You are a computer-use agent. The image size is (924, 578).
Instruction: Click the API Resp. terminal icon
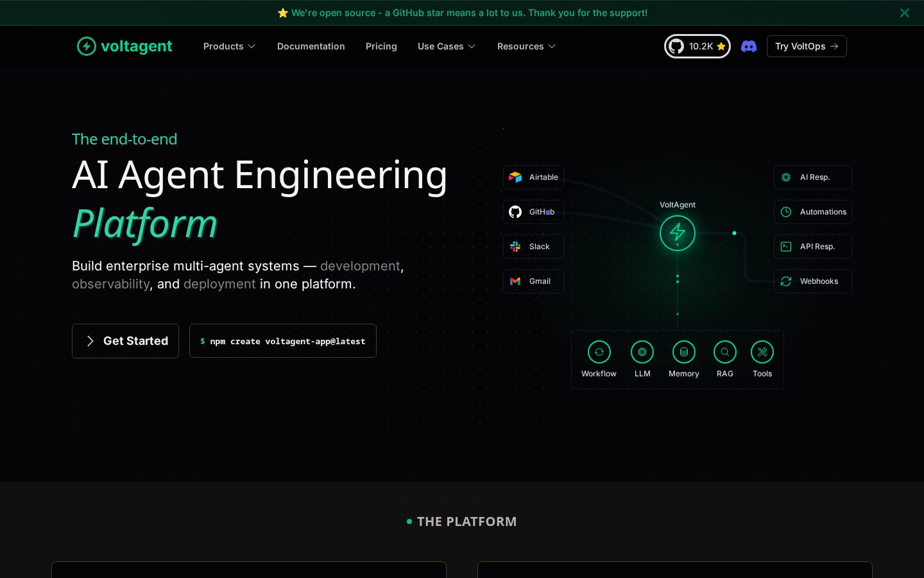click(x=786, y=247)
